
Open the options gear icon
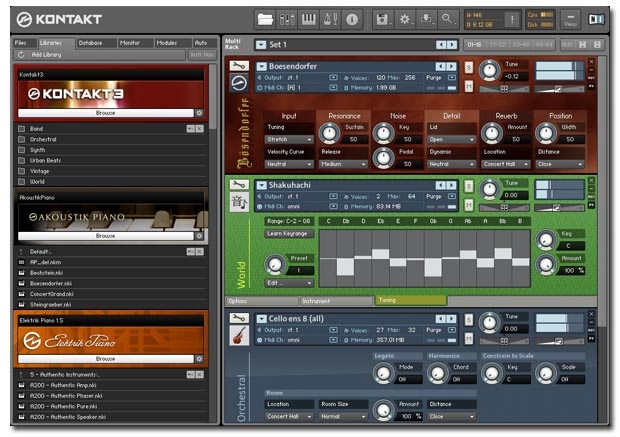[405, 19]
